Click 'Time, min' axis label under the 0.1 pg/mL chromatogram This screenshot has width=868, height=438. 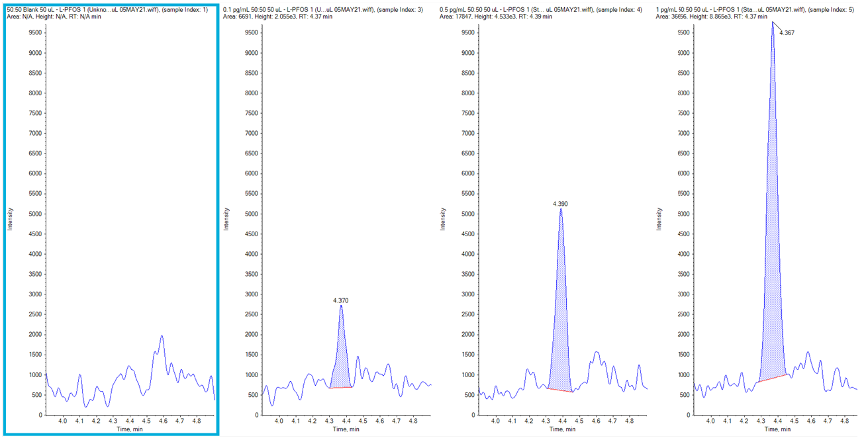point(346,429)
